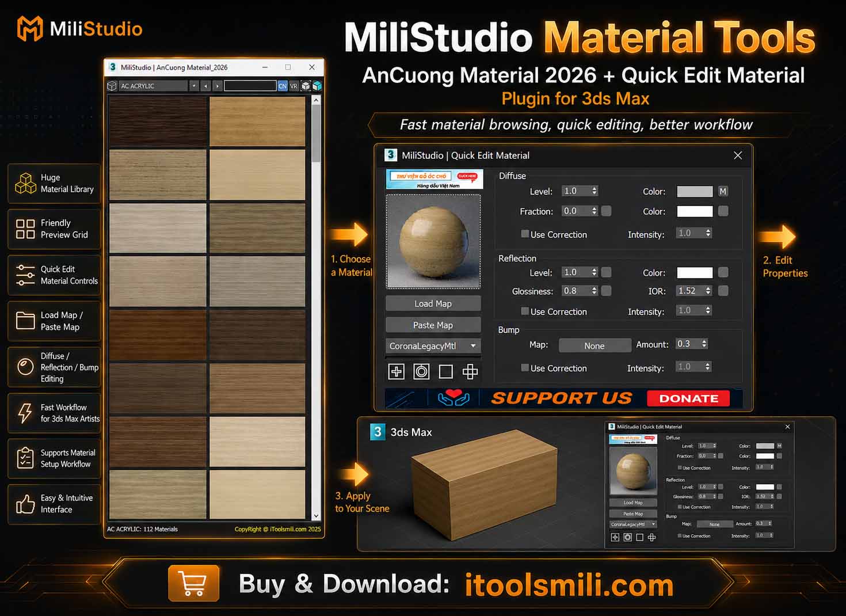
Task: Click the material search input field
Action: point(250,86)
